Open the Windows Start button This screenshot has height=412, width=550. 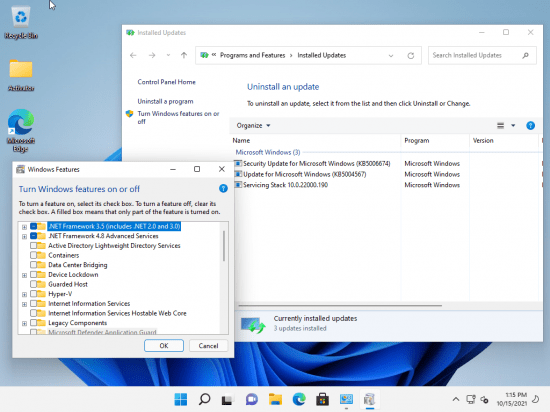point(181,399)
